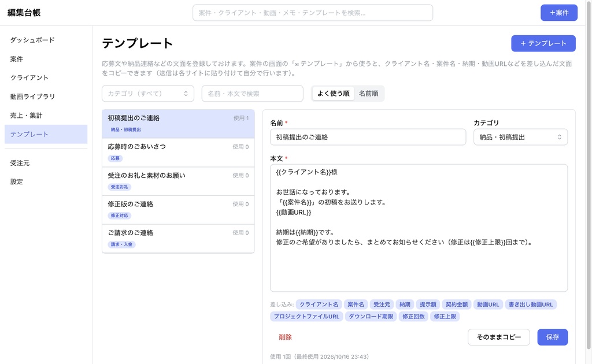Click the 使用 1 count label
This screenshot has height=364, width=592.
pyautogui.click(x=241, y=118)
